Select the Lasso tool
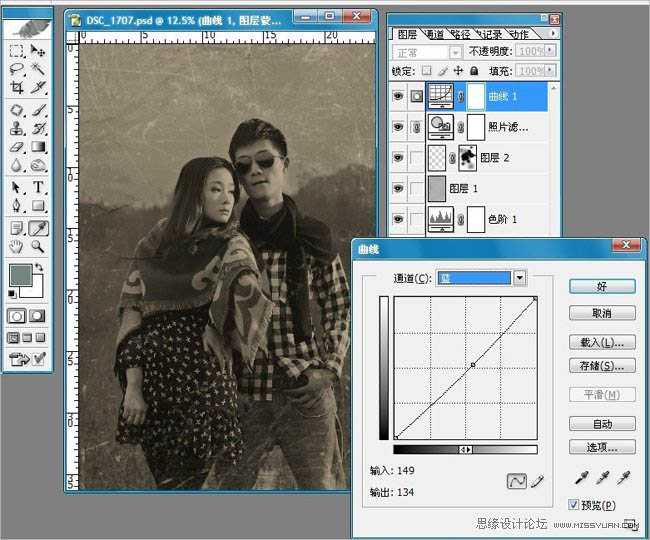Viewport: 650px width, 540px height. pyautogui.click(x=17, y=69)
